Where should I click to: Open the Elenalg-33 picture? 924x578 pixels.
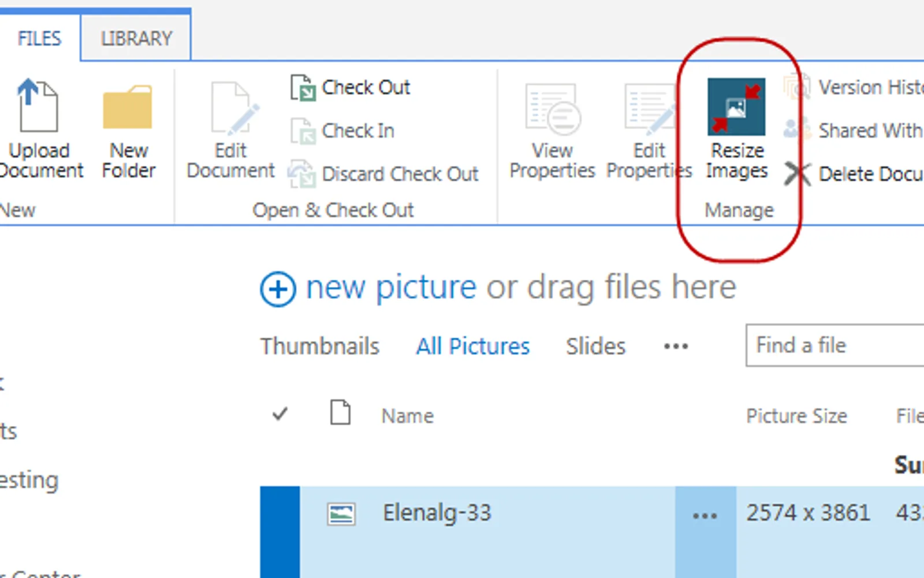tap(437, 513)
